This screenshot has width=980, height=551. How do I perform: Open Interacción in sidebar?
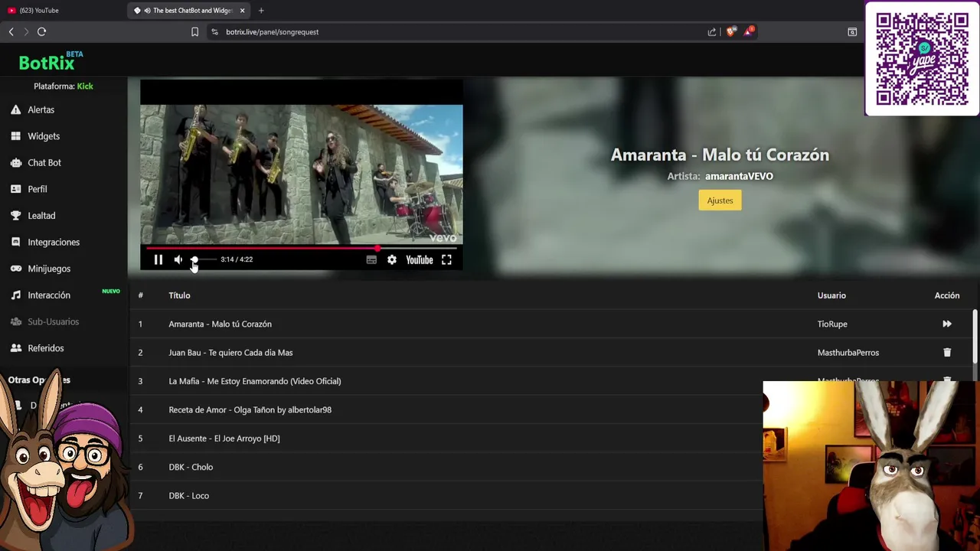pos(49,295)
